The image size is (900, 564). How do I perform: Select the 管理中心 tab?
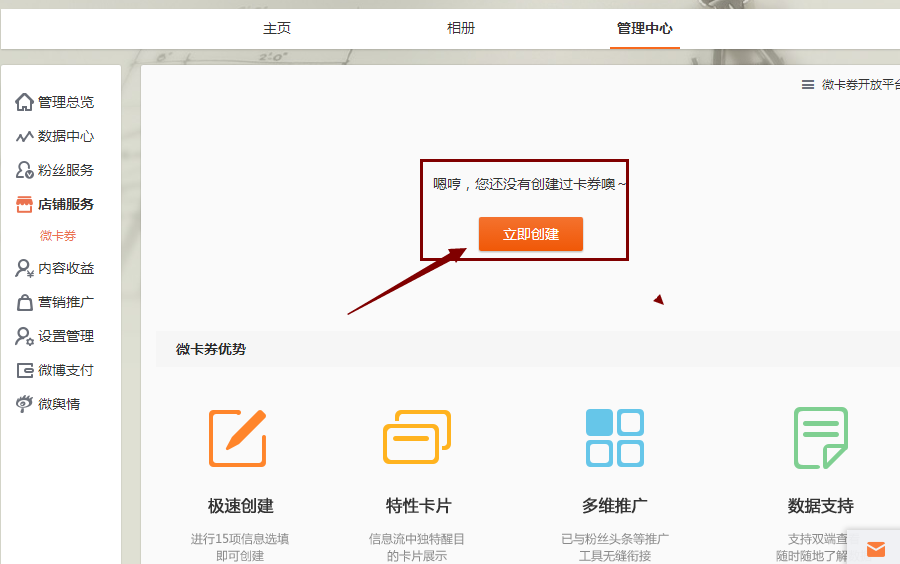click(x=645, y=28)
